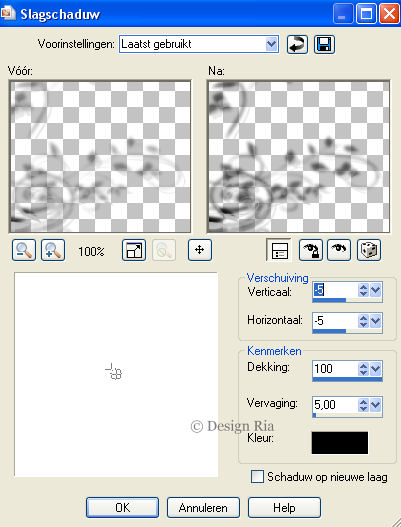Save preset with the floppy disk icon
Image resolution: width=401 pixels, height=527 pixels.
point(324,44)
